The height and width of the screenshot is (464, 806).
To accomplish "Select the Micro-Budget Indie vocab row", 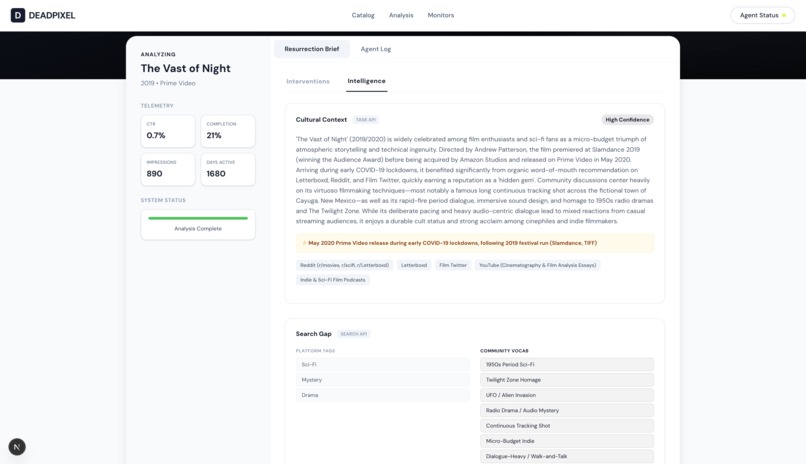I will [567, 441].
